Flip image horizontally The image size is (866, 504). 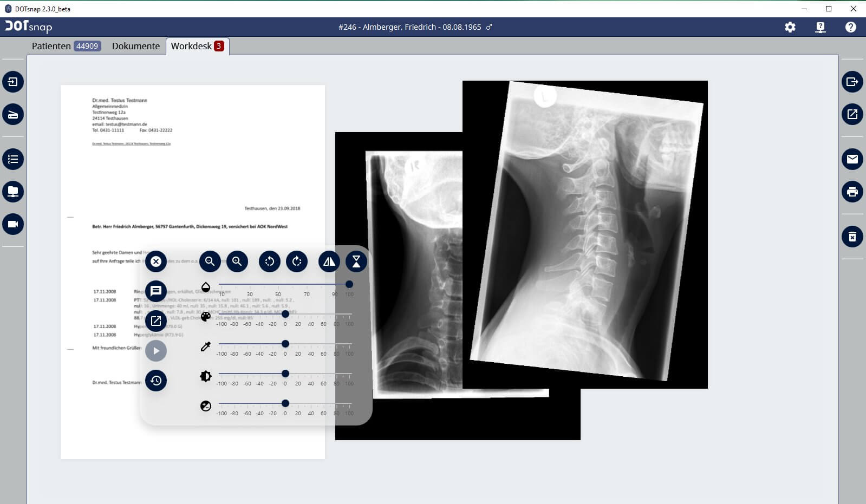(329, 261)
